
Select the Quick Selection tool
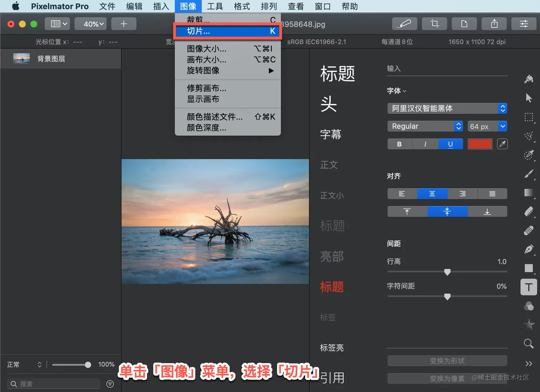click(529, 136)
